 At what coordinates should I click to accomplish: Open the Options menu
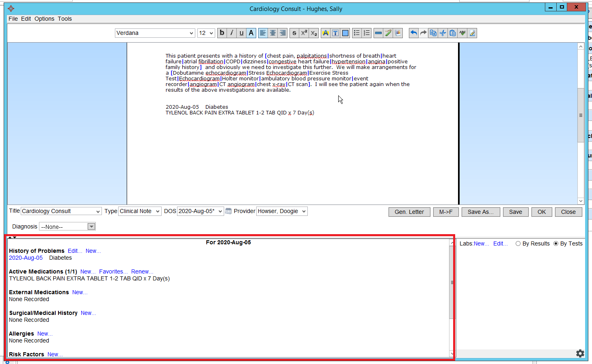coord(44,19)
